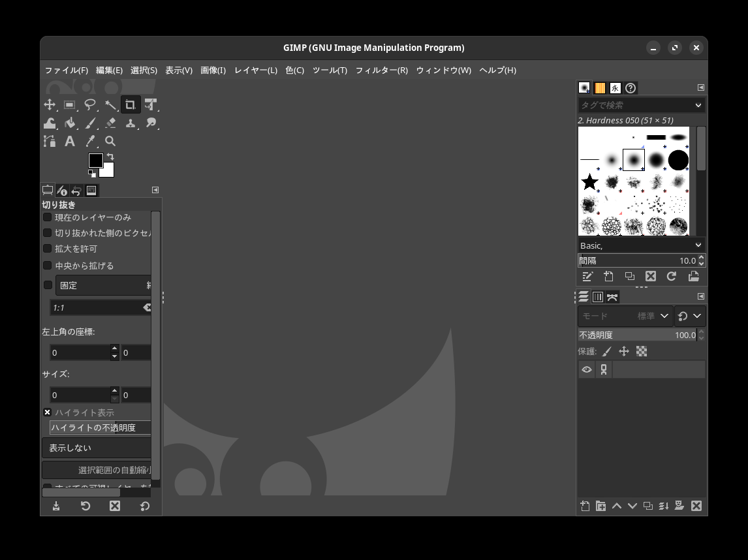Open tool options panel configuration menu
The height and width of the screenshot is (560, 748).
(x=155, y=190)
